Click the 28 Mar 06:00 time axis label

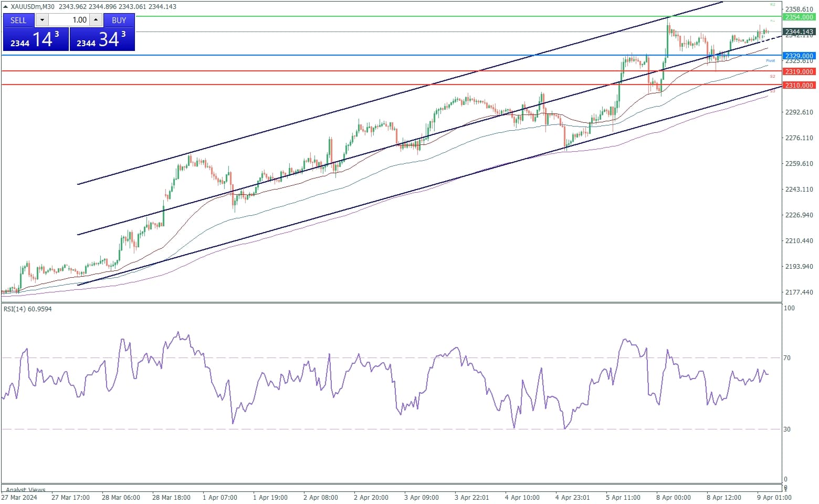pyautogui.click(x=121, y=498)
